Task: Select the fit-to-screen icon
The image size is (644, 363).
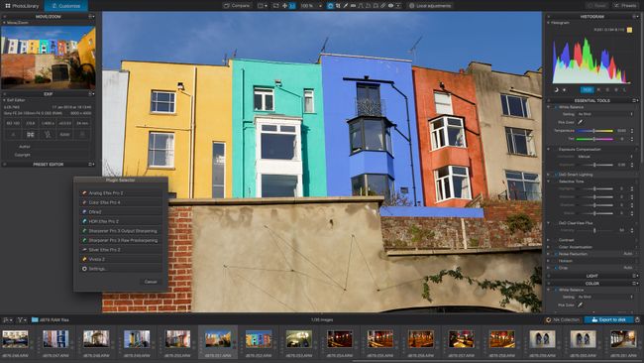Action: pos(275,6)
